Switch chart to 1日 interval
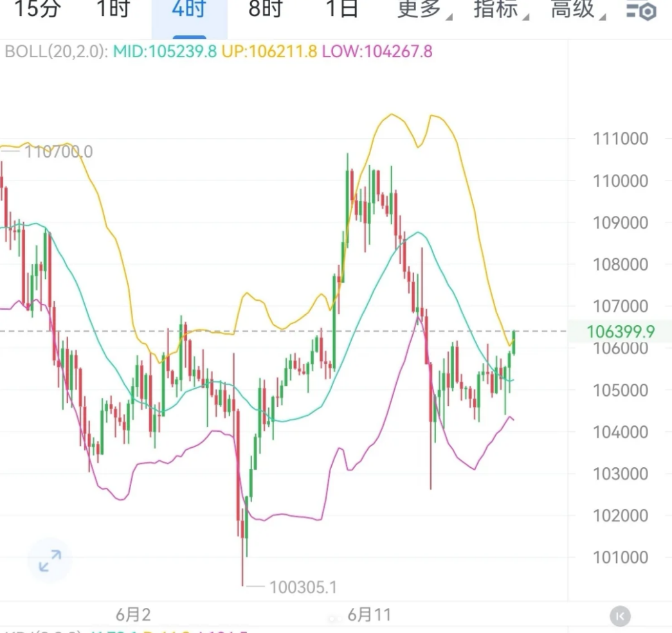The height and width of the screenshot is (633, 672). coord(342,8)
